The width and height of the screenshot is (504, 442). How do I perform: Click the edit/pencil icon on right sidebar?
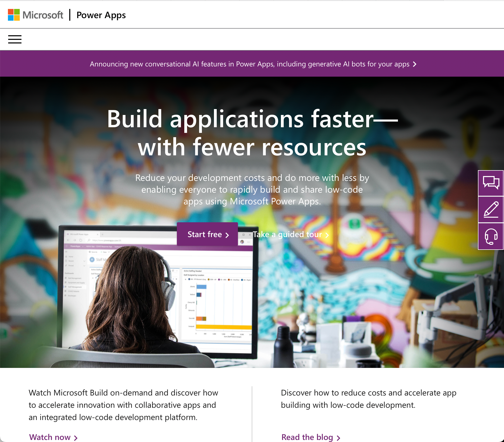click(x=491, y=210)
